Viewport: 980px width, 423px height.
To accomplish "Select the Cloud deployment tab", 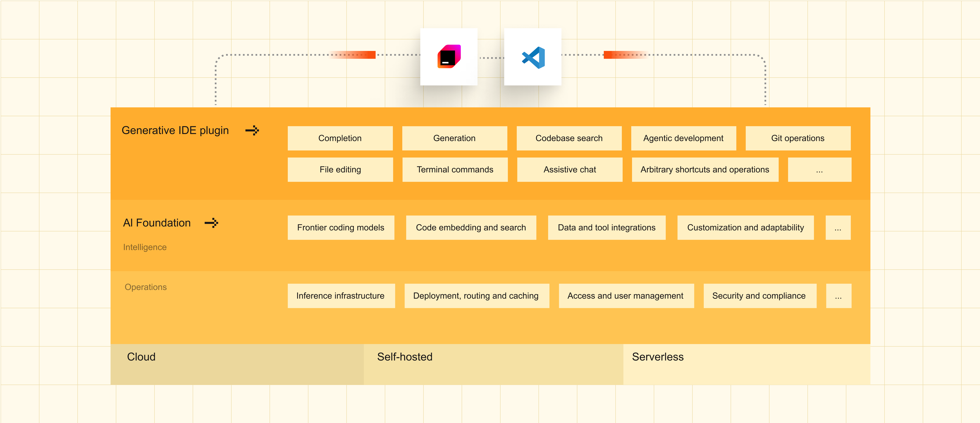I will pyautogui.click(x=237, y=364).
